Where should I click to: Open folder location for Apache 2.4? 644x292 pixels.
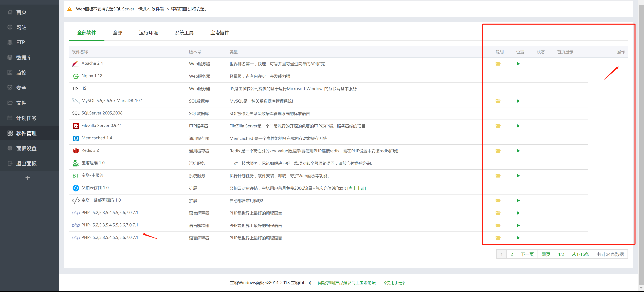[498, 64]
